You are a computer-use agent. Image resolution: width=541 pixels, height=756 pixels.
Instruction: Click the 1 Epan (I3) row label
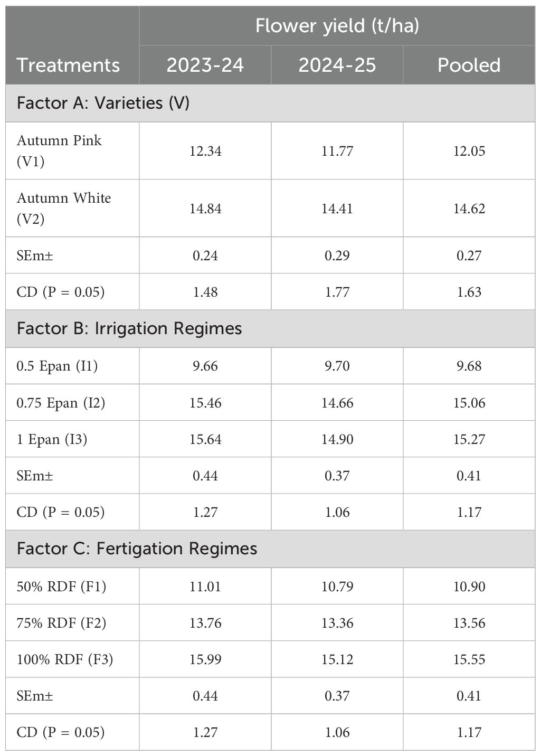tap(52, 439)
